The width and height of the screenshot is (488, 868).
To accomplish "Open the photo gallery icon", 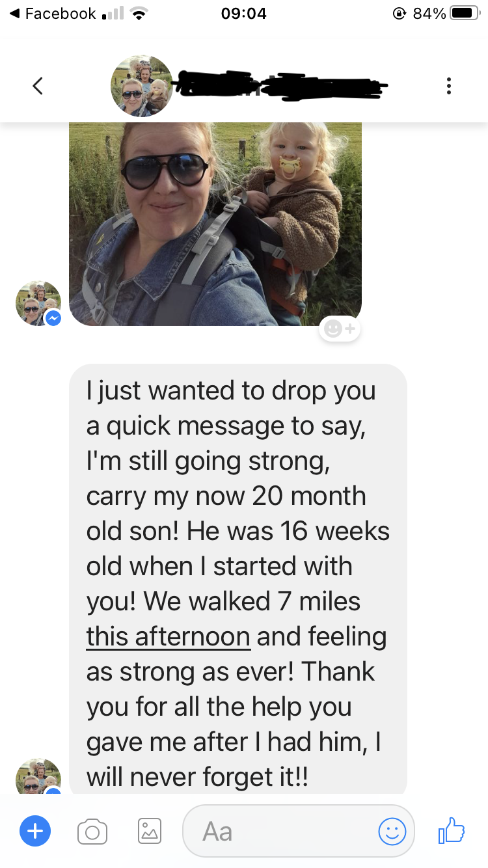I will pyautogui.click(x=150, y=831).
